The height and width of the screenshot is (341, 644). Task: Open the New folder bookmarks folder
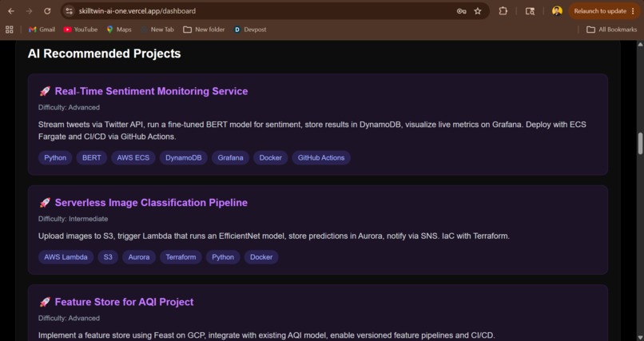204,30
